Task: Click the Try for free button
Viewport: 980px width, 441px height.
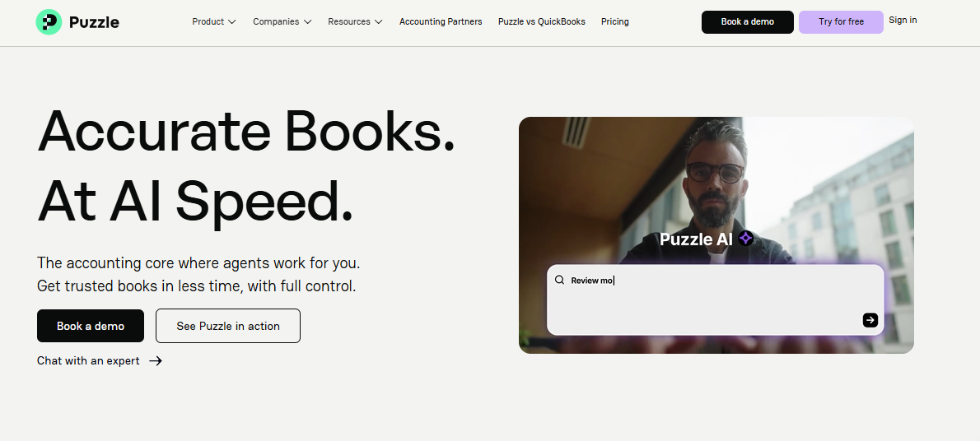Action: pos(842,22)
